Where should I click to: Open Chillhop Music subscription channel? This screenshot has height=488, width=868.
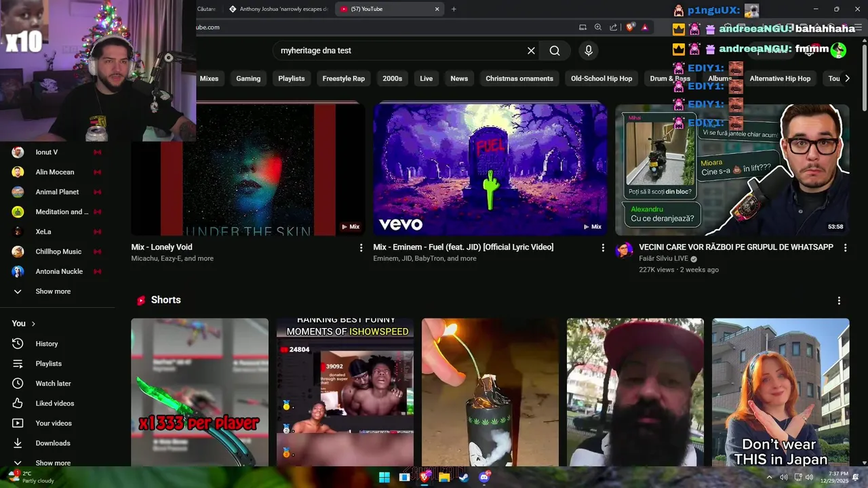[x=57, y=251]
